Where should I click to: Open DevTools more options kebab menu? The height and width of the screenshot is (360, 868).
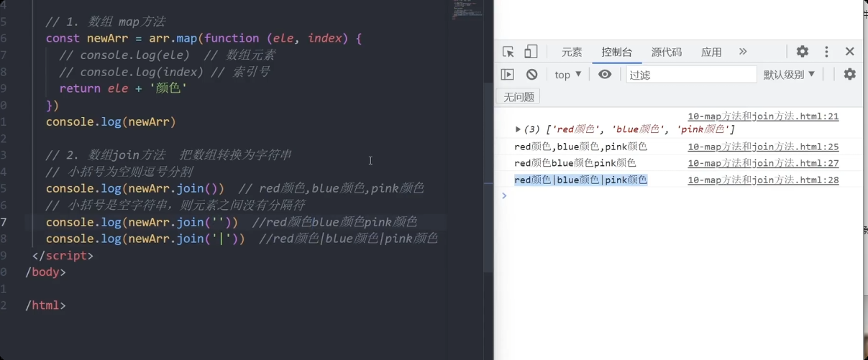point(826,52)
